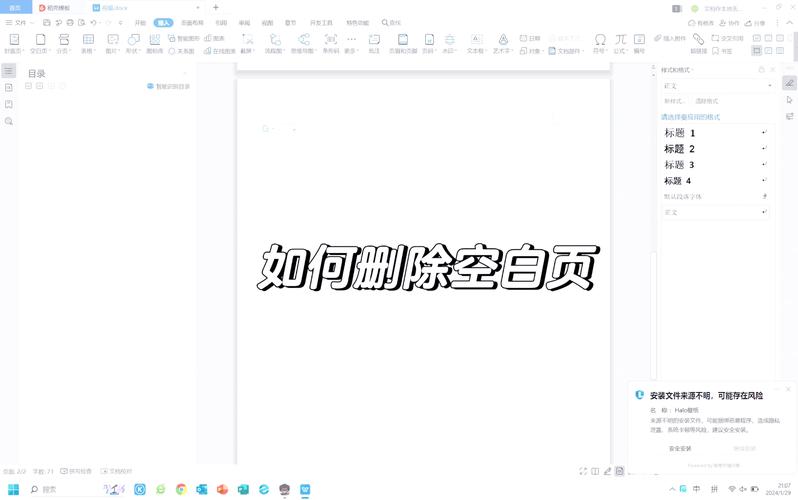798x500 pixels.
Task: Open the picture (图片) insert tool
Action: click(112, 44)
